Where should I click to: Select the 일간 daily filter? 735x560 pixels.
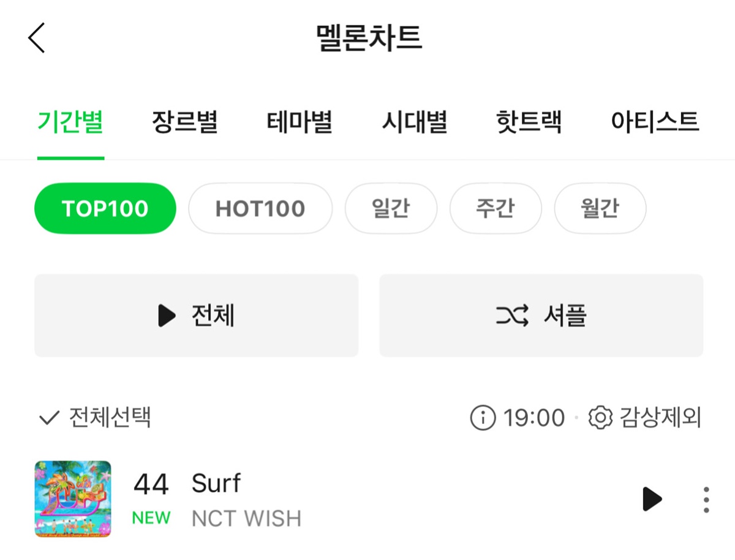click(x=391, y=208)
